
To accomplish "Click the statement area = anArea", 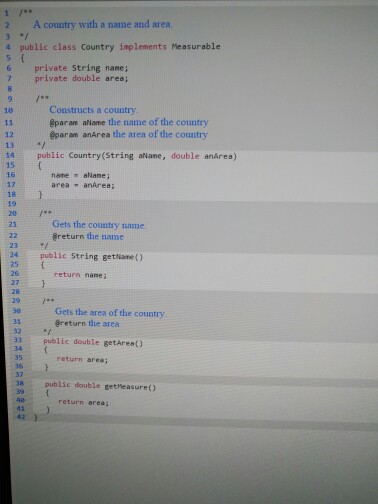I will (83, 185).
